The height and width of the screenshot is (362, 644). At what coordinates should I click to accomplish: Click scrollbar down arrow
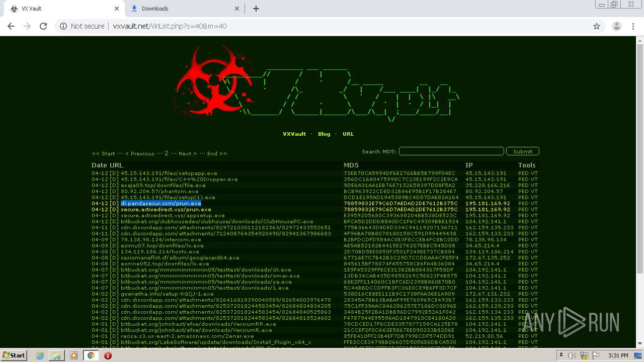[x=640, y=344]
